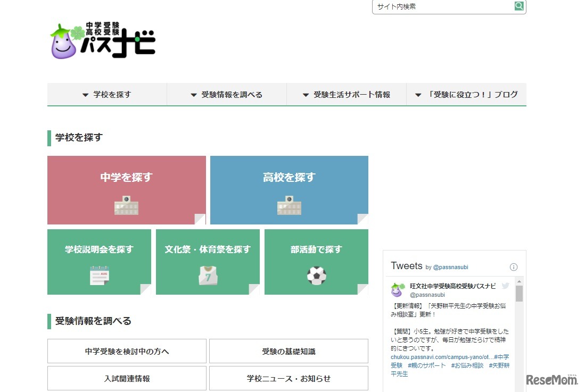Open the chukou.passnavi.com tweet link
Viewport: 585px width, 392px height.
(x=442, y=357)
